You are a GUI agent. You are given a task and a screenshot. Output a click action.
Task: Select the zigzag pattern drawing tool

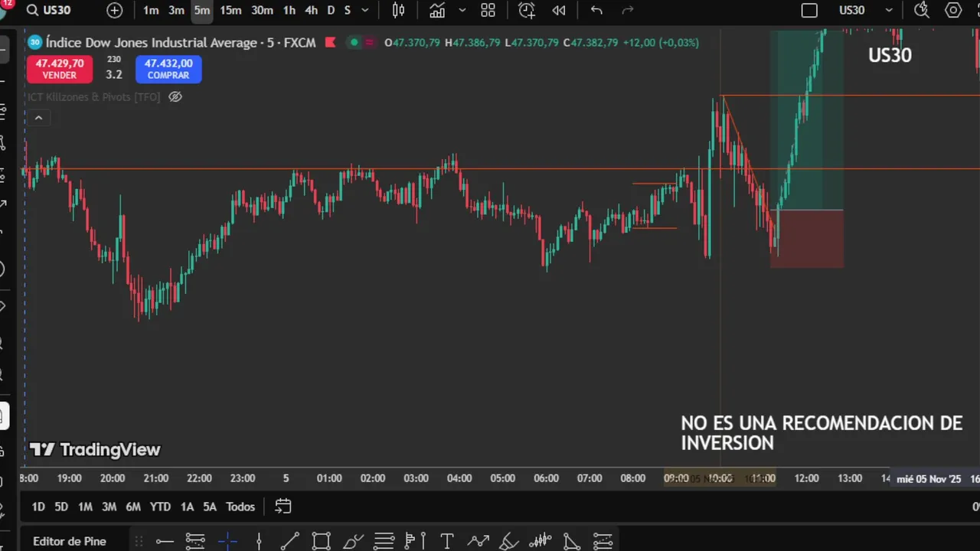click(x=479, y=542)
